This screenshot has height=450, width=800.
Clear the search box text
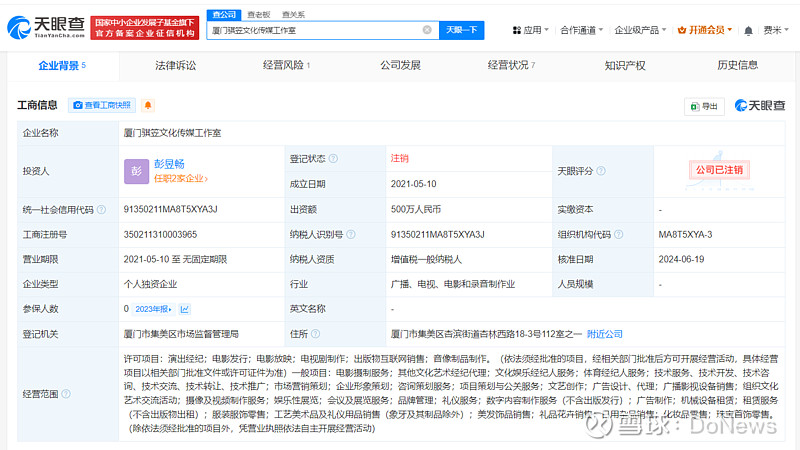(x=427, y=30)
